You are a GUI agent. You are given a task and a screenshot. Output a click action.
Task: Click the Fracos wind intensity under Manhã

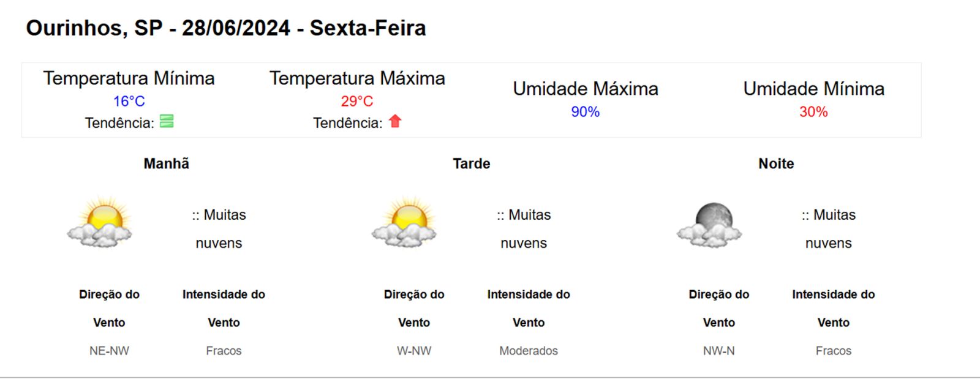pyautogui.click(x=224, y=351)
